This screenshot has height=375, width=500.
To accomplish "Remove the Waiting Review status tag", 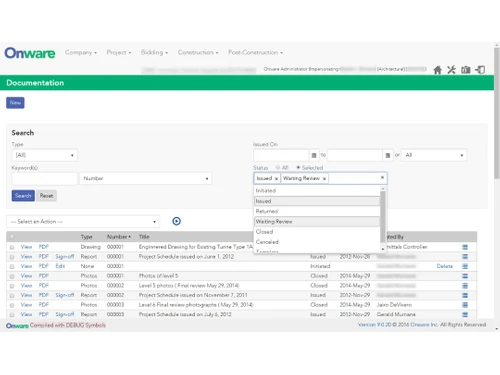I will tap(324, 179).
